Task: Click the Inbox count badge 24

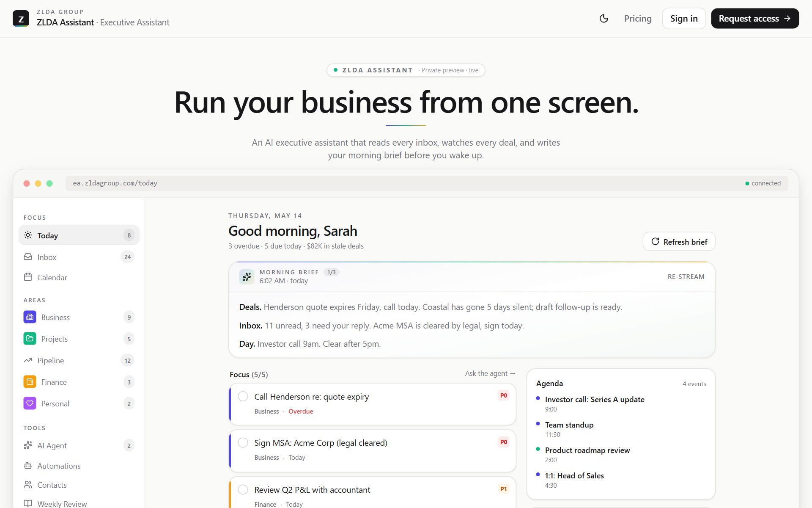Action: point(127,257)
